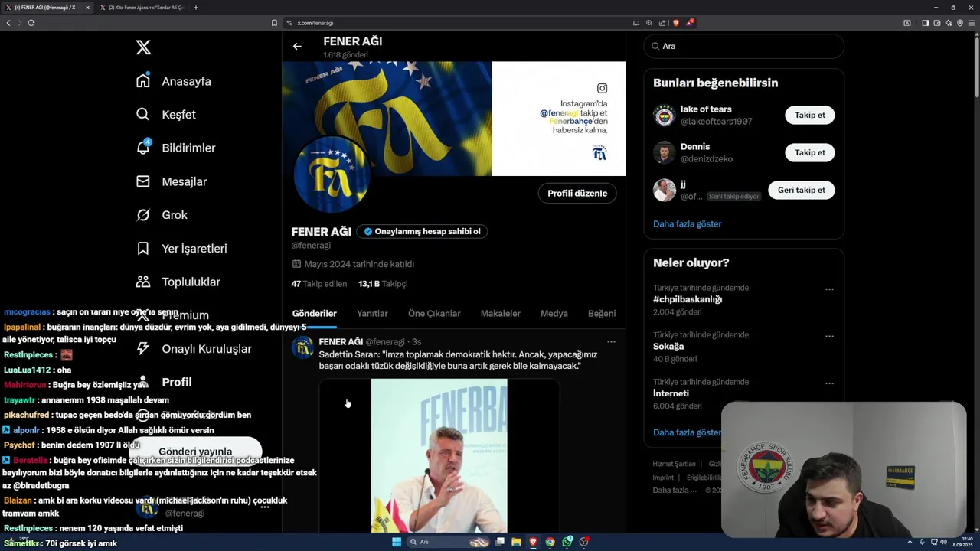980x551 pixels.
Task: Open lake of tears profile avatar
Action: click(x=664, y=116)
